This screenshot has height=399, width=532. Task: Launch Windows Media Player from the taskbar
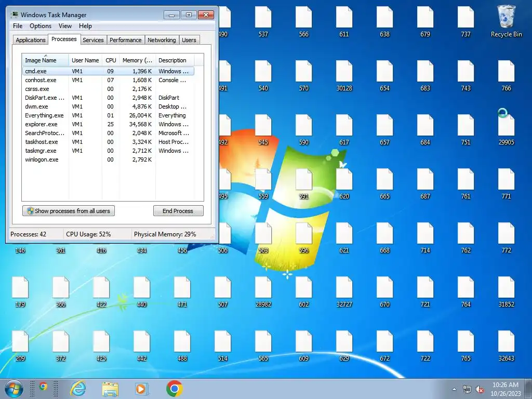point(141,389)
